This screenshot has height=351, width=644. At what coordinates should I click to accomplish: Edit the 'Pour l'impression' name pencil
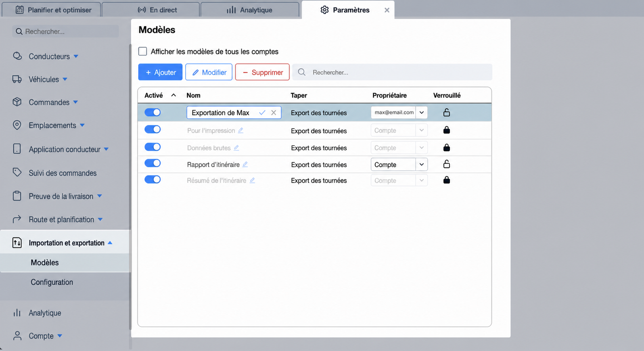pos(240,130)
